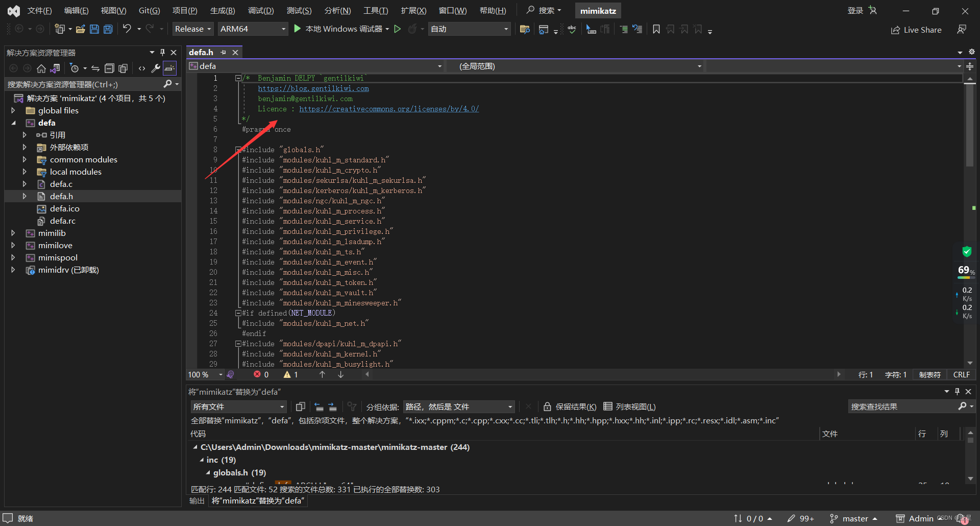Click the Save file icon
This screenshot has width=980, height=526.
(94, 29)
